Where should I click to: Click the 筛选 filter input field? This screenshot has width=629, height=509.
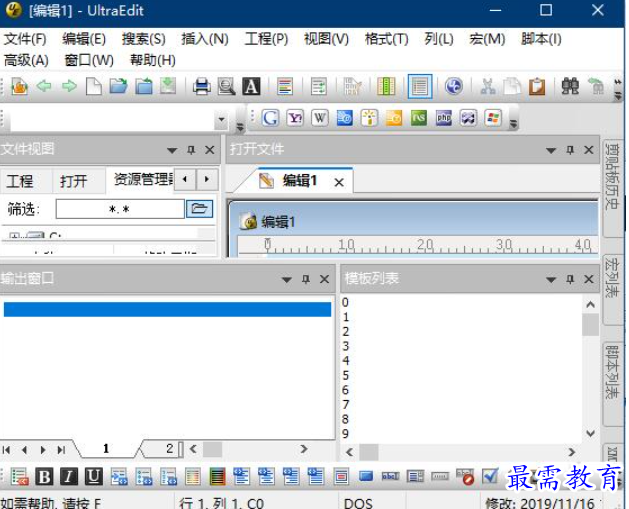(x=120, y=209)
